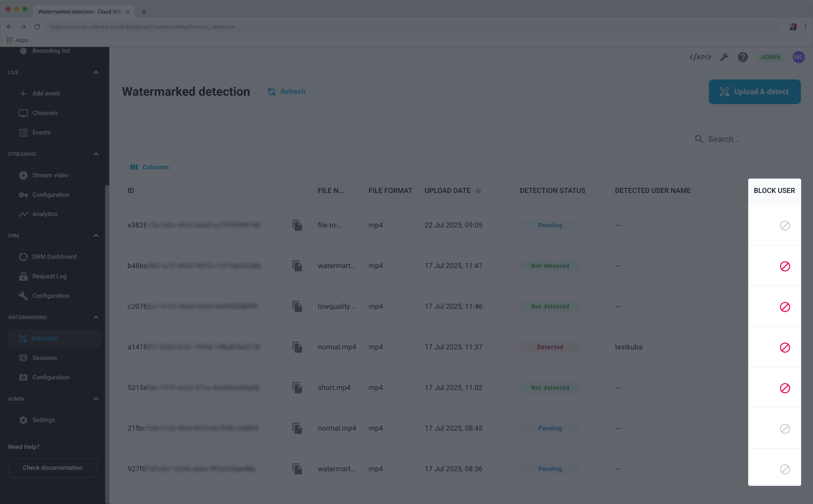813x504 pixels.
Task: Sort by Detection Status column
Action: (x=552, y=190)
